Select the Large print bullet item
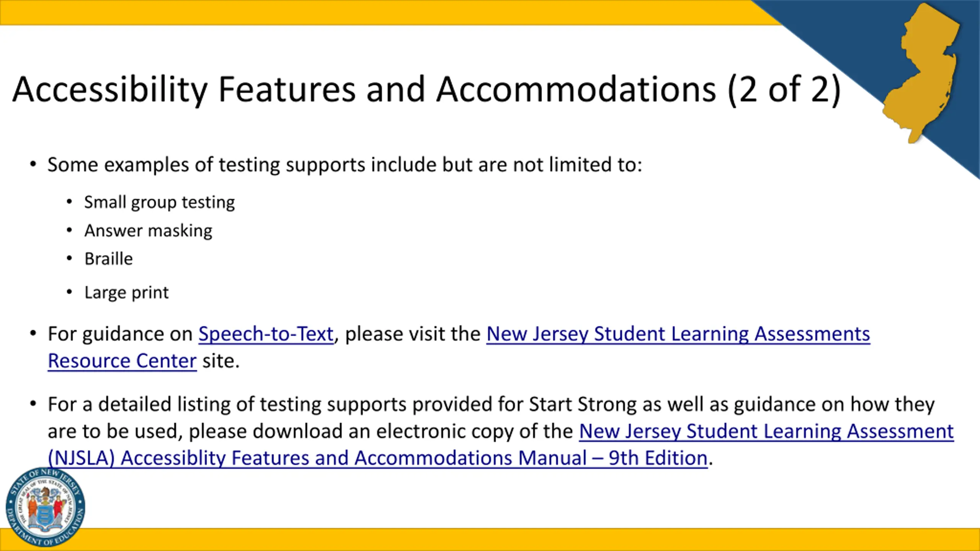The image size is (980, 551). pos(126,293)
